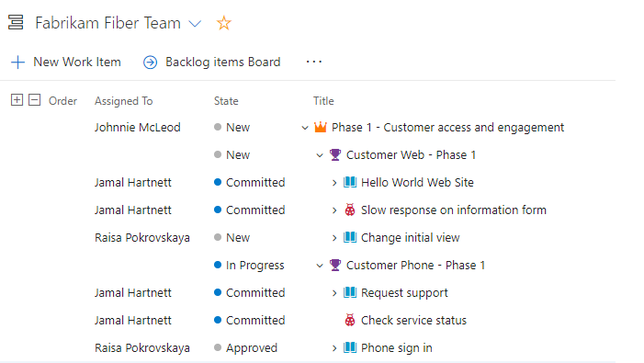Select Raisa Pokrovskaya on Change initial view row

[x=142, y=238]
